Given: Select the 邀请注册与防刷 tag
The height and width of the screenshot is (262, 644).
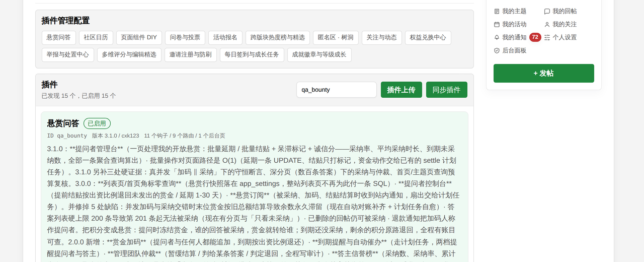Looking at the screenshot, I should click(x=191, y=55).
